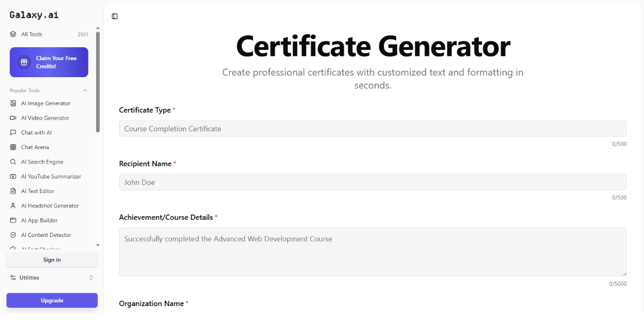Click the AI Video Generator camera icon
This screenshot has height=327, width=644.
click(13, 118)
